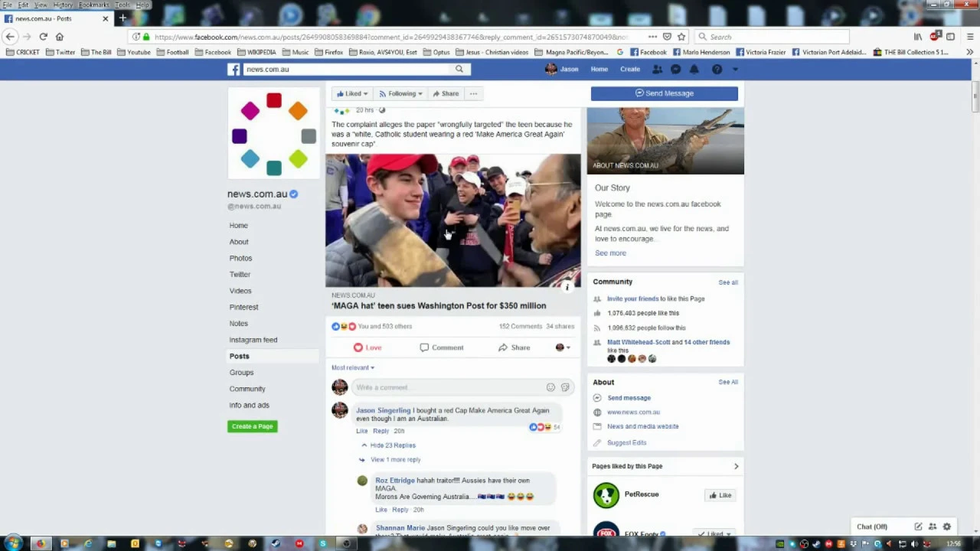
Task: Click Suggest Edits link
Action: [626, 443]
